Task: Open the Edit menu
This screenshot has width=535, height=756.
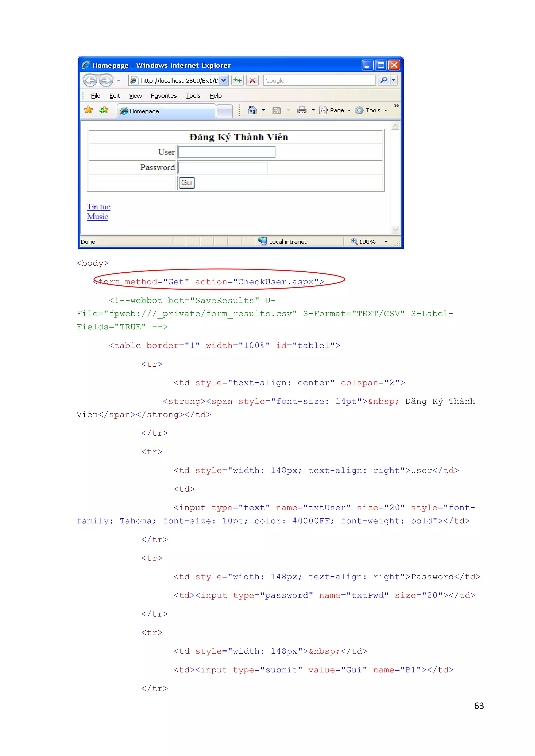Action: click(x=115, y=96)
